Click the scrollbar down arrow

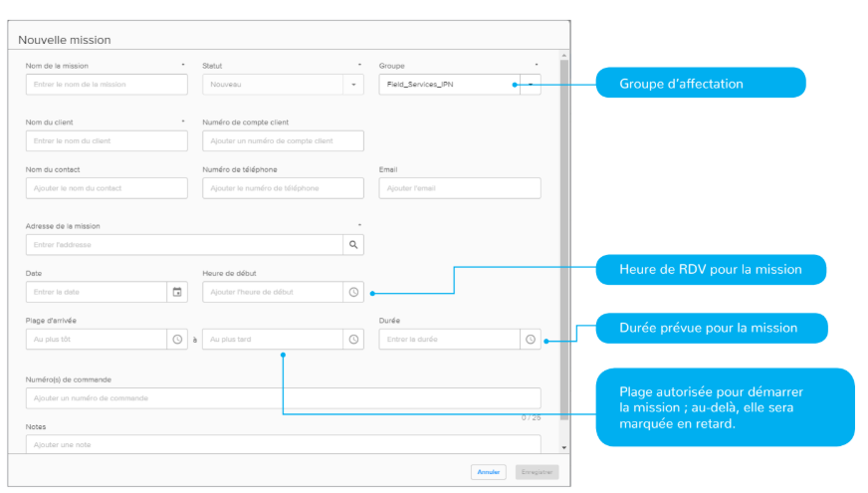pyautogui.click(x=564, y=447)
